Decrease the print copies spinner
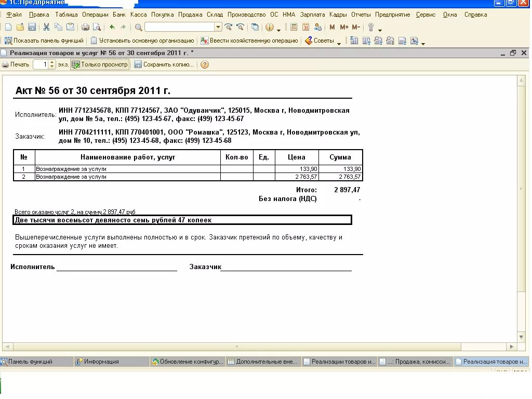This screenshot has height=399, width=532. click(x=52, y=67)
